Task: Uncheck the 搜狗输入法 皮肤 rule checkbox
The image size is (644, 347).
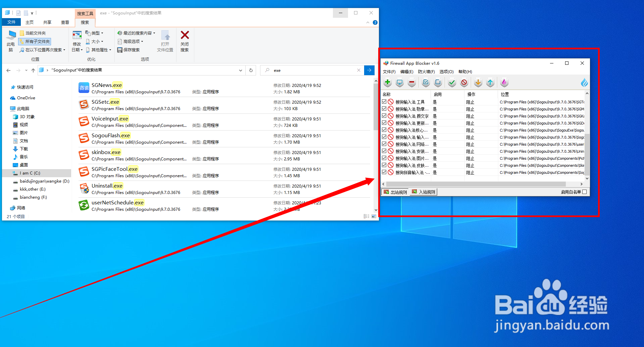Action: [384, 165]
